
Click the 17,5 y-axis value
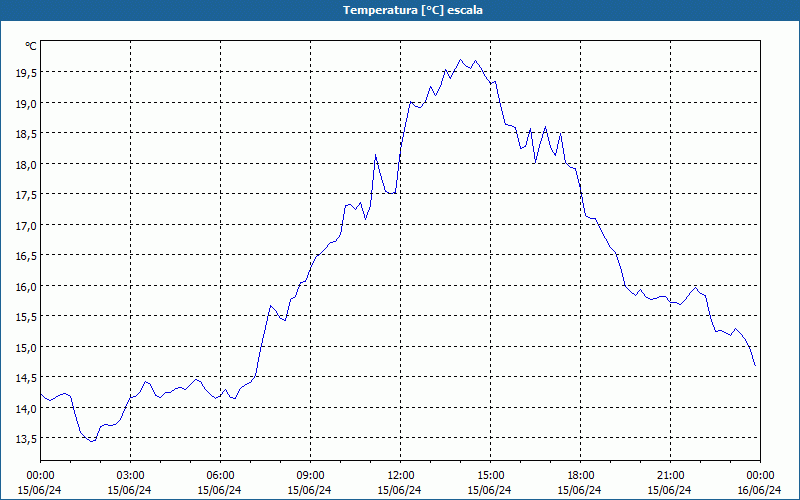point(27,195)
